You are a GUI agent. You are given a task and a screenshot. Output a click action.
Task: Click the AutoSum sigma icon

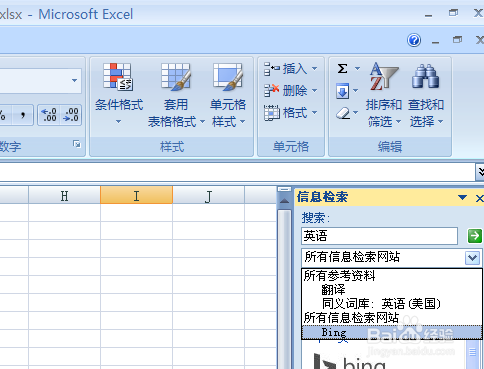point(342,69)
